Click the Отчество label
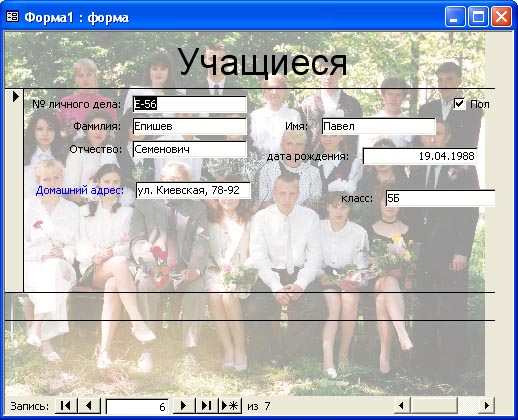 click(95, 149)
